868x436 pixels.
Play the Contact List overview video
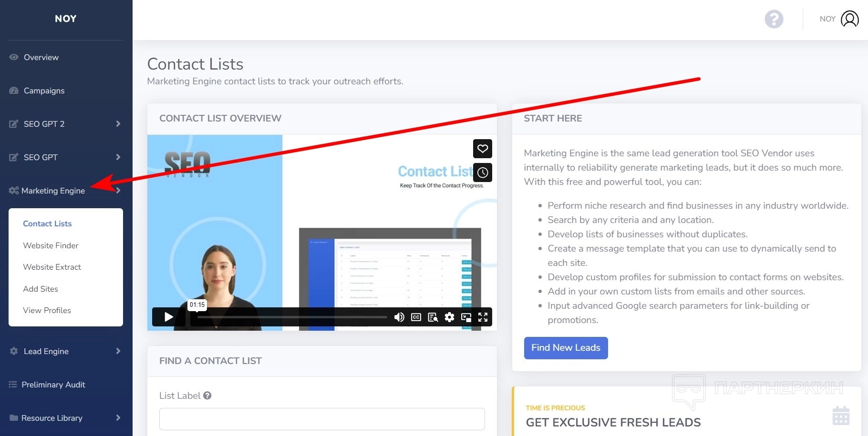169,317
